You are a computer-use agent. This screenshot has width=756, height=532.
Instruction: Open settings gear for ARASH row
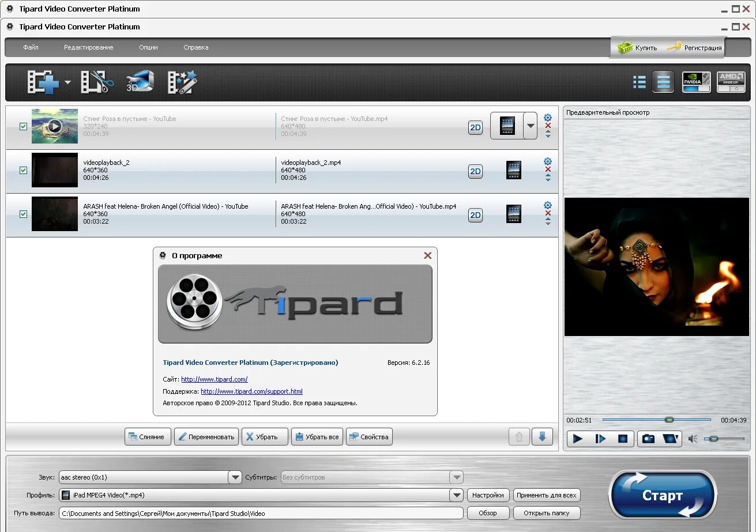[548, 205]
